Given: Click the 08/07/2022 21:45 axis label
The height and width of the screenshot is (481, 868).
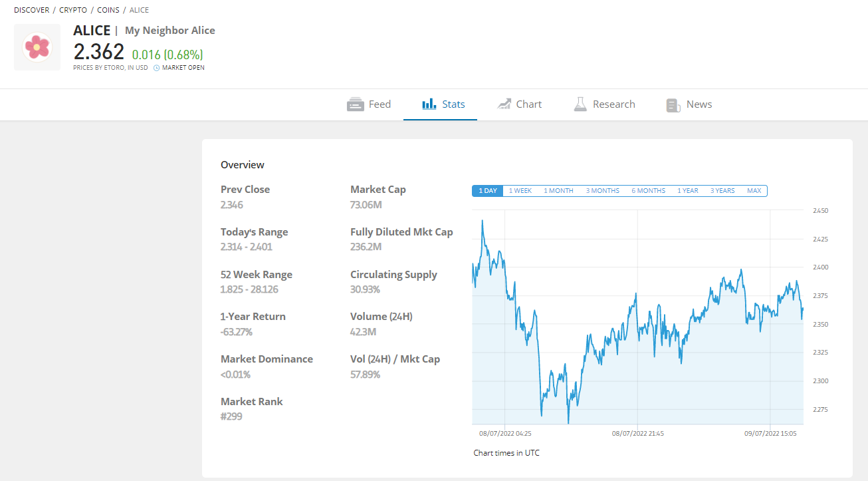Looking at the screenshot, I should 638,434.
